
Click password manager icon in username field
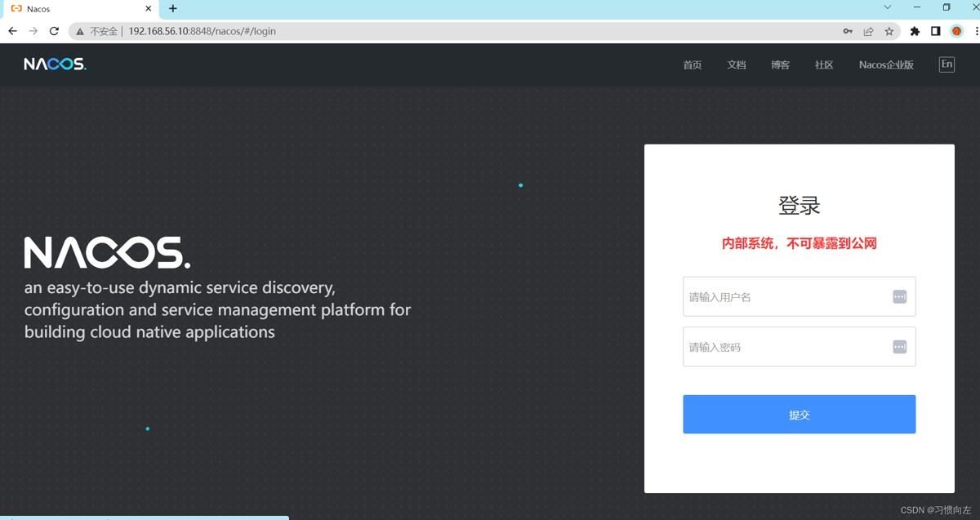(899, 297)
